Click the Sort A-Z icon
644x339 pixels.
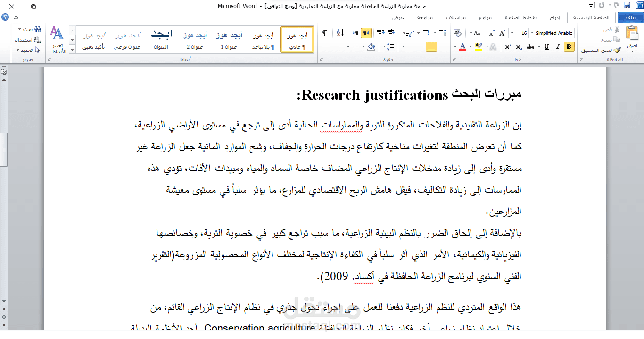340,33
